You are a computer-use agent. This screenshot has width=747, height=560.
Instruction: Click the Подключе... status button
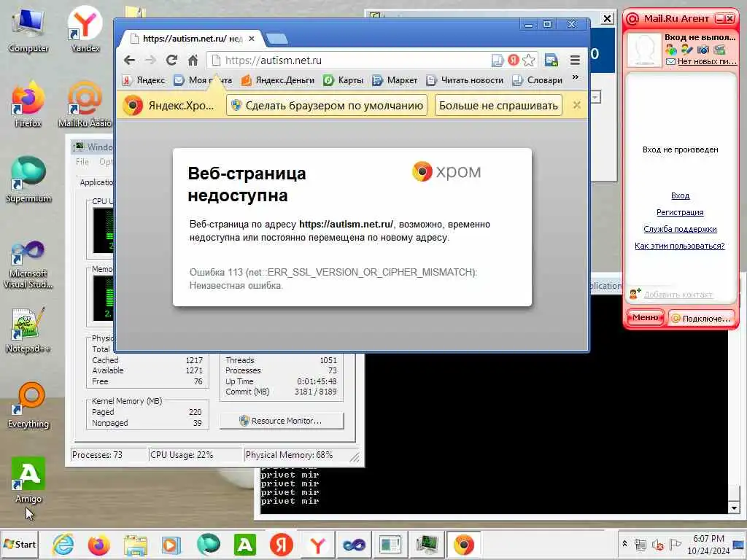701,318
